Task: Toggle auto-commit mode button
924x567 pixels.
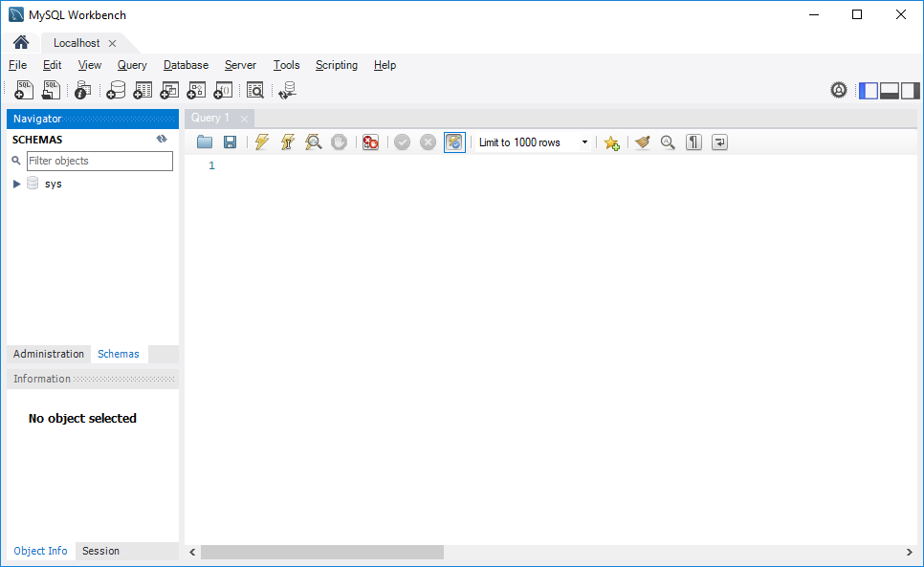Action: (454, 142)
